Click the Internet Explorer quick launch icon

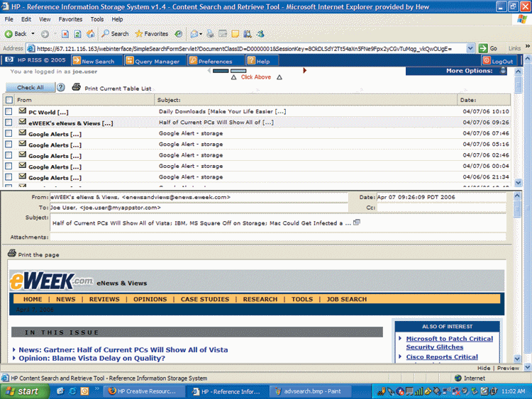[x=72, y=391]
